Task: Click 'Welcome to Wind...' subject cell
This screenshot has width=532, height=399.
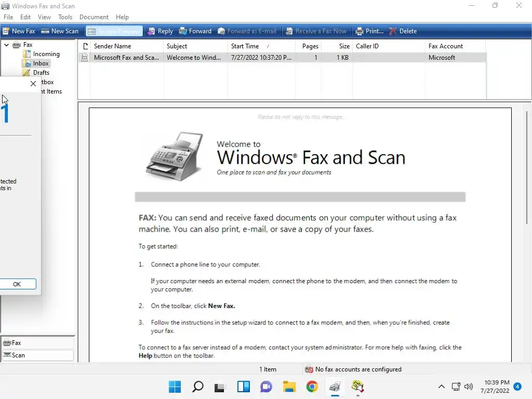Action: click(x=194, y=58)
